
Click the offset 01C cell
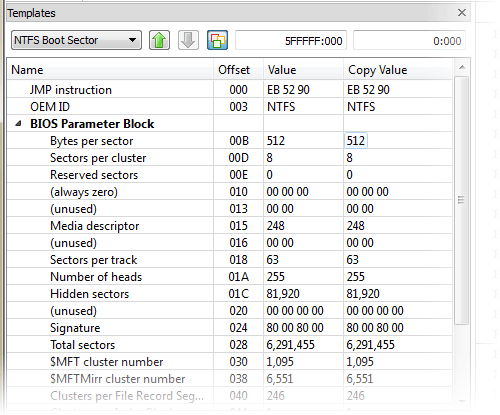coord(238,294)
